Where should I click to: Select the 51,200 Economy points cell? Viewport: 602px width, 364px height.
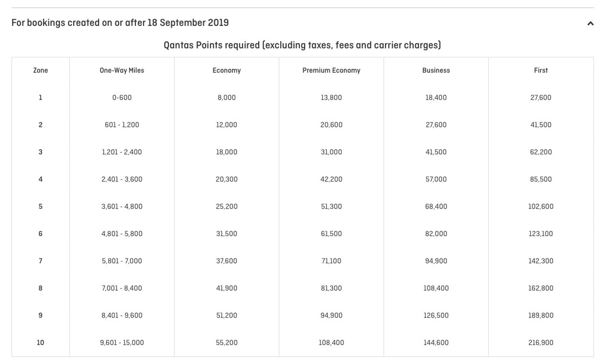[x=227, y=315]
